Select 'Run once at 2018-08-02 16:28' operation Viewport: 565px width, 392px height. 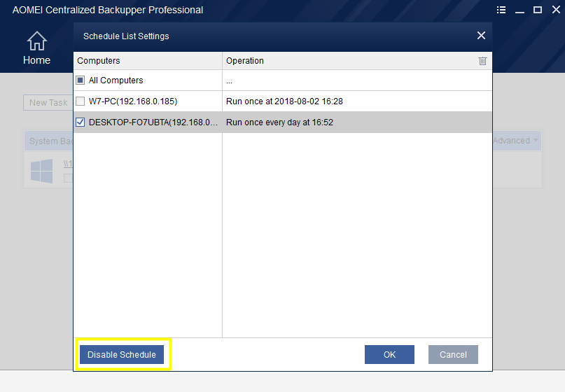[x=284, y=101]
